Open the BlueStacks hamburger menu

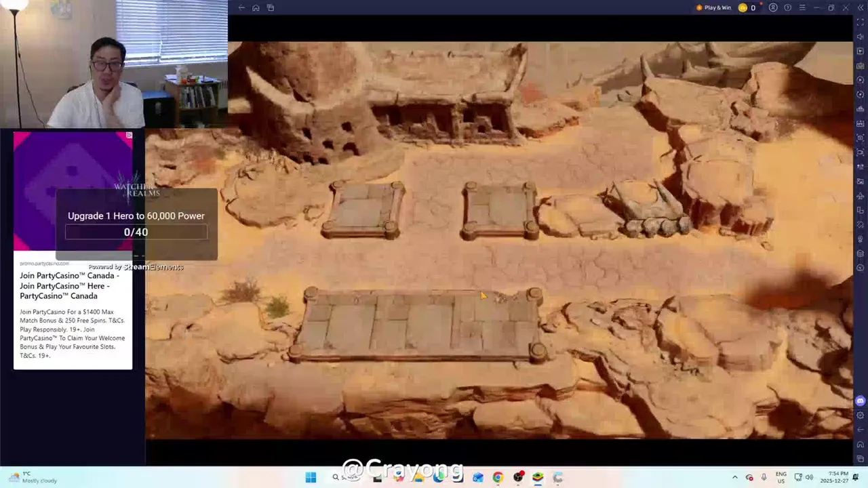(x=802, y=7)
